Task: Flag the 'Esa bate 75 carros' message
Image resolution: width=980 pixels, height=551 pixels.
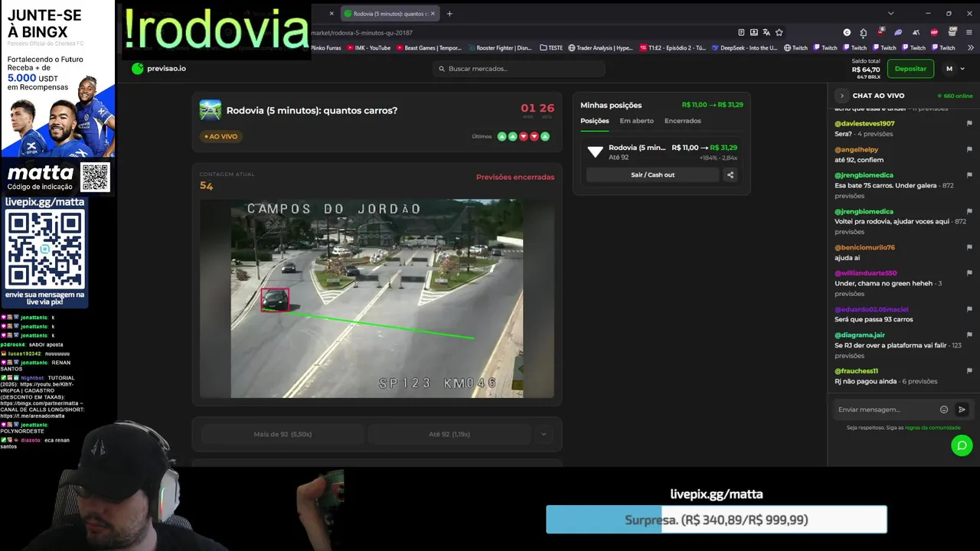Action: click(x=969, y=175)
